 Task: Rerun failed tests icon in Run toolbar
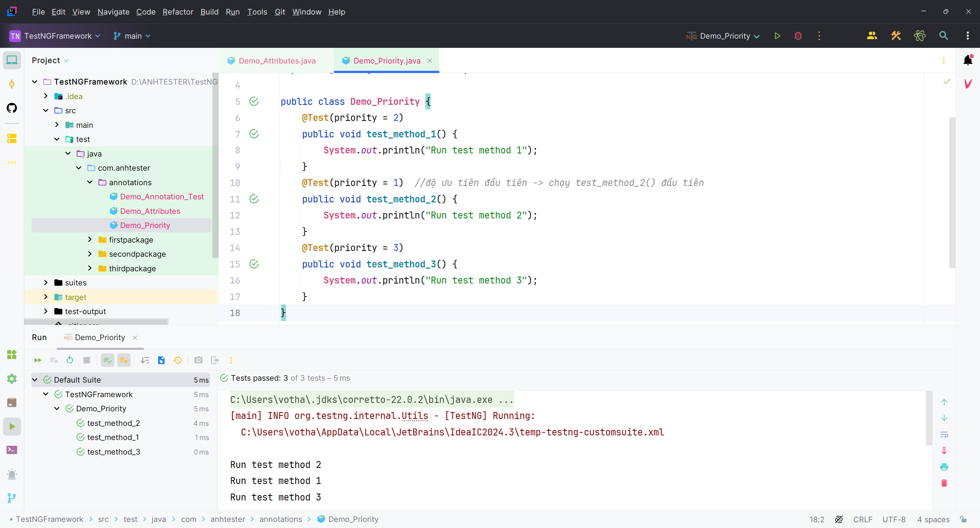coord(54,360)
